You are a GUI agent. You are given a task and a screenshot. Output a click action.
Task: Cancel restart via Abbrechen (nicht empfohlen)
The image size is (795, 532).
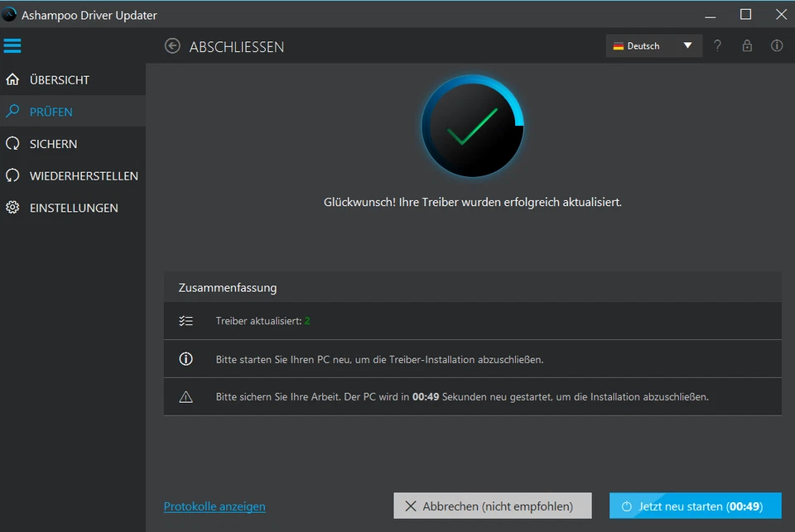point(492,506)
